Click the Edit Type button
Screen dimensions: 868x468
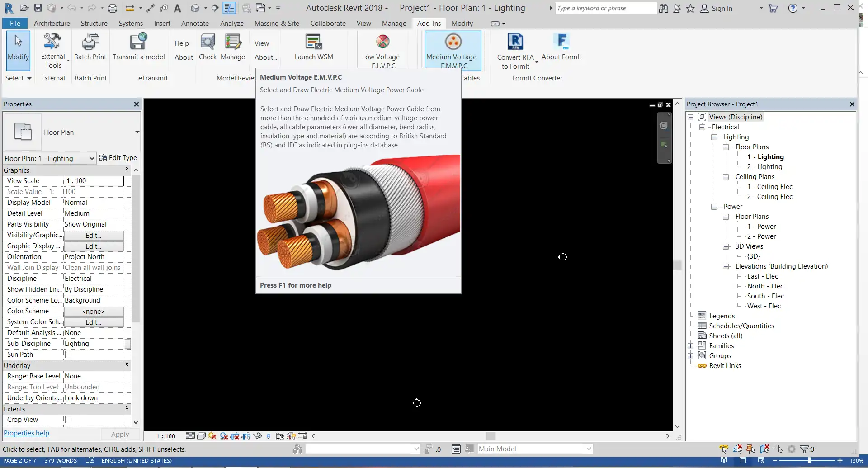point(118,158)
